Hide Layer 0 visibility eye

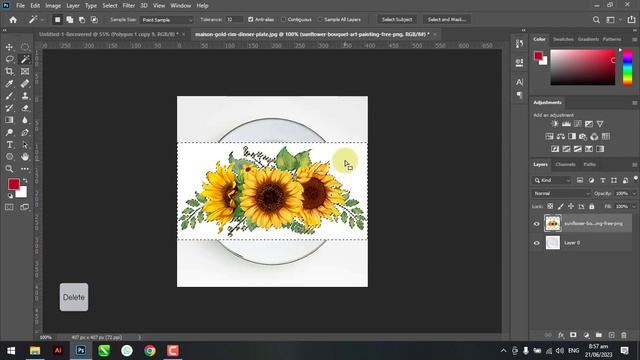537,243
